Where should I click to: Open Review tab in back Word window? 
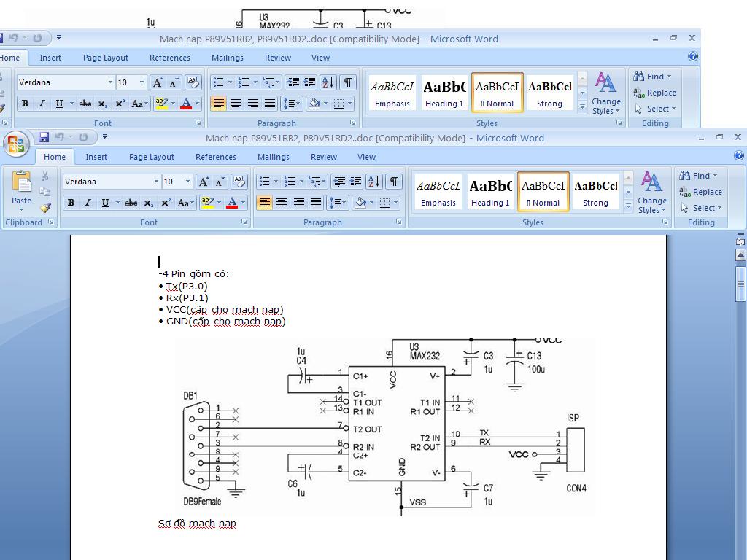point(278,58)
